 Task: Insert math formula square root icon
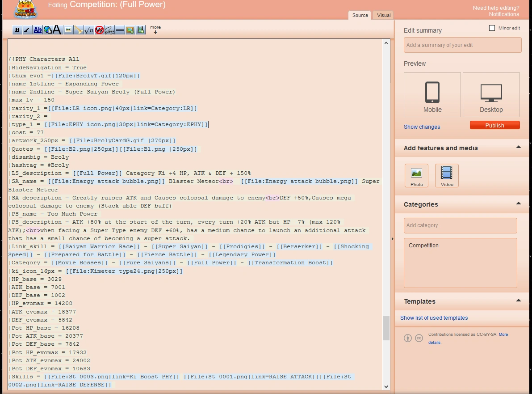[x=89, y=30]
